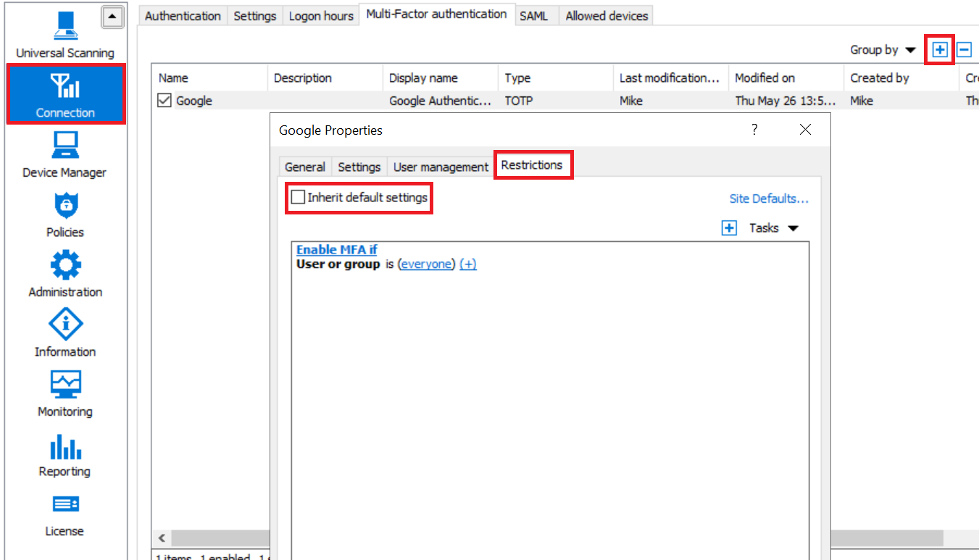Viewport: 979px width, 560px height.
Task: Open the Universal Scanning section
Action: click(65, 34)
